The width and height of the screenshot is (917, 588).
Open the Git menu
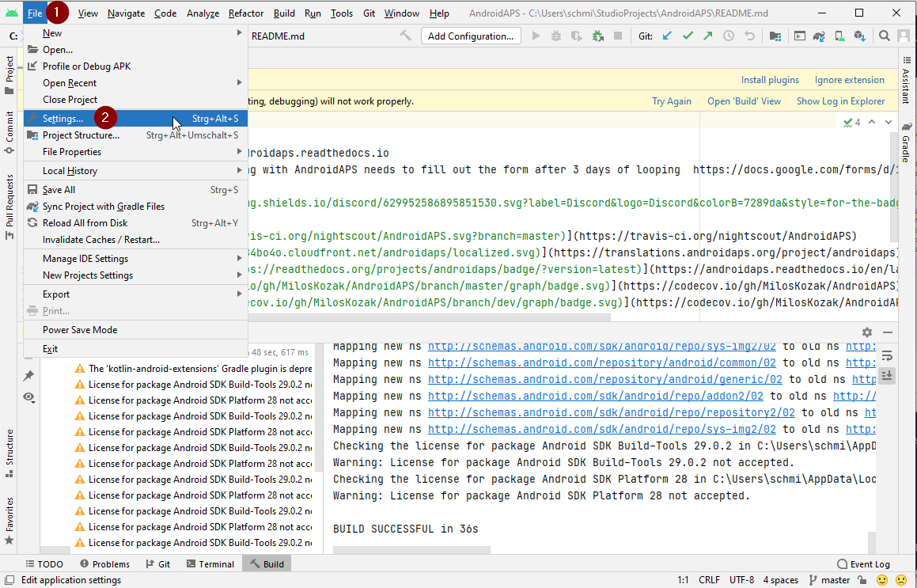(x=369, y=13)
